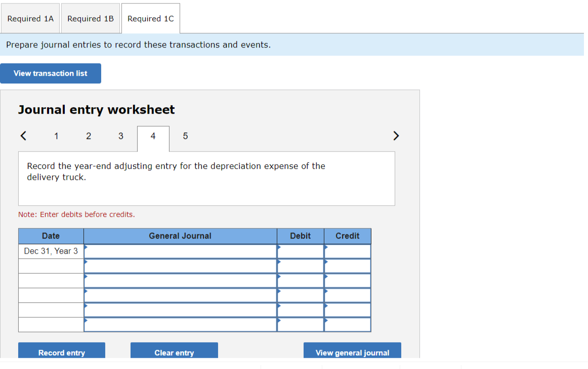
Task: Click the Journal entry worksheet heading
Action: [x=96, y=110]
